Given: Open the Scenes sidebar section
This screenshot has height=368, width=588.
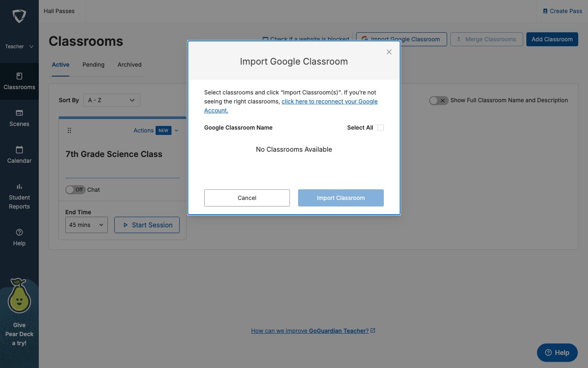Looking at the screenshot, I should [x=19, y=118].
